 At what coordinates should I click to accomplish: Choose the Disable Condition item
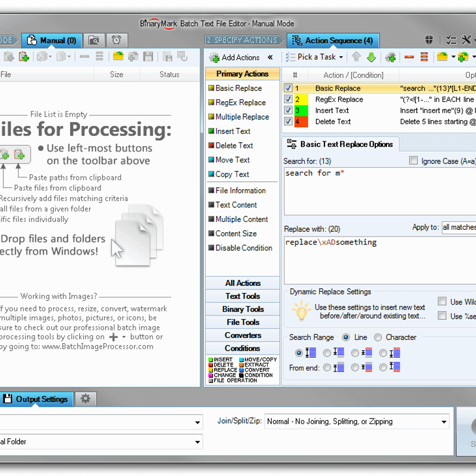point(240,248)
